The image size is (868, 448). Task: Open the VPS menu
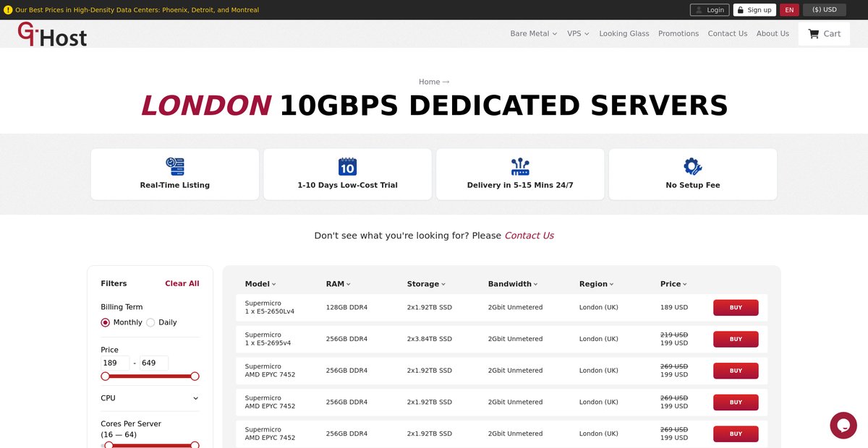click(578, 34)
